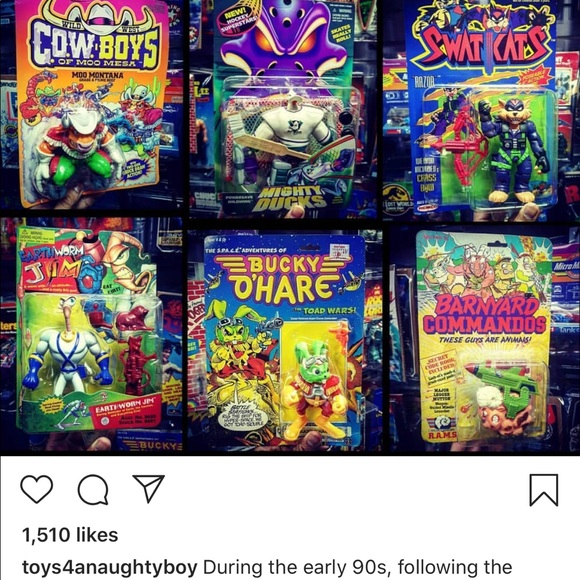Share post with paper plane icon
Image resolution: width=580 pixels, height=580 pixels.
click(x=149, y=488)
